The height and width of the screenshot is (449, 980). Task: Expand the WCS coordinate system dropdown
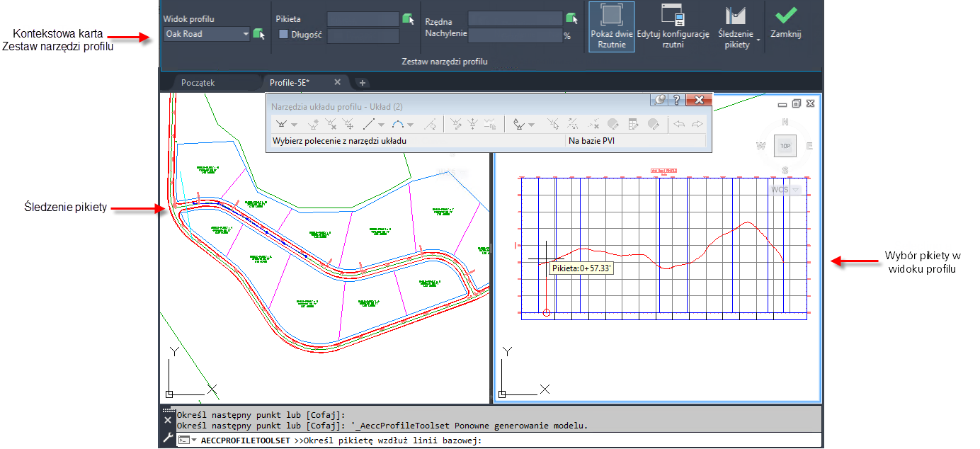coord(796,190)
